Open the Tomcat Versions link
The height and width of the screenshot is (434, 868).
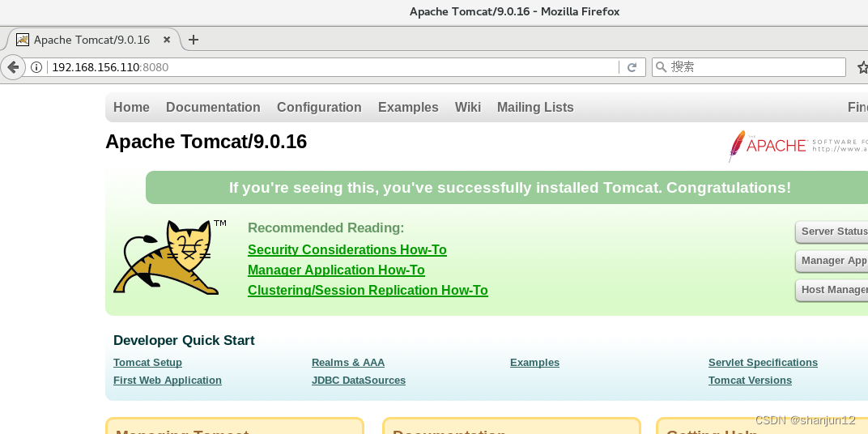pos(750,381)
